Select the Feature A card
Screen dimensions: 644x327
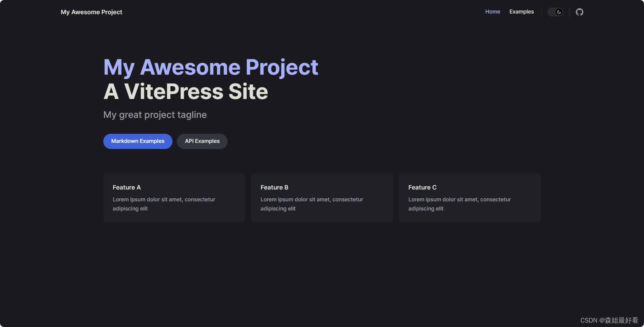174,198
